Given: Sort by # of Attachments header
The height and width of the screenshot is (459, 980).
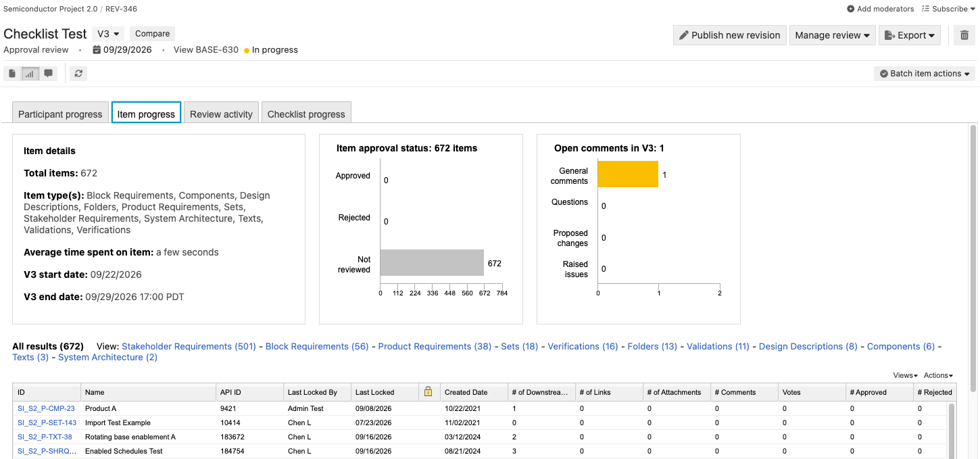Looking at the screenshot, I should pyautogui.click(x=677, y=392).
